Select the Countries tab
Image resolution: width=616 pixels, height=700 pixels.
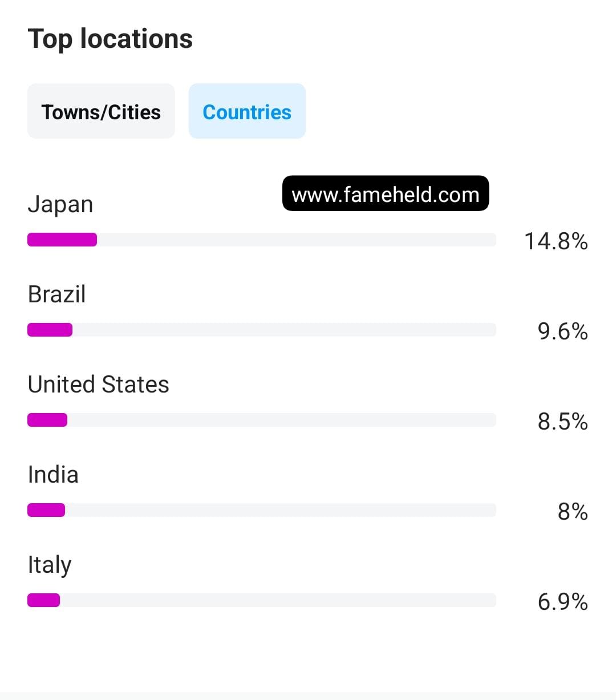pyautogui.click(x=247, y=111)
